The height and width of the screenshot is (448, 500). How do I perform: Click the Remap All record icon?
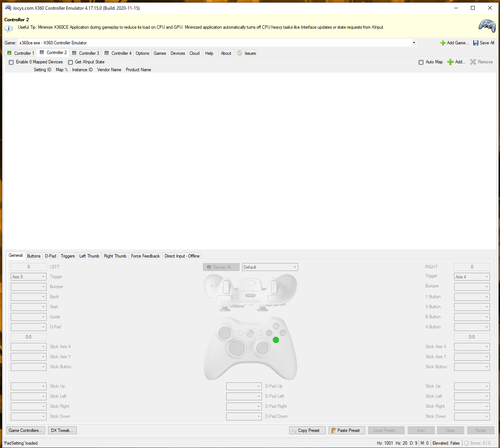pyautogui.click(x=209, y=267)
